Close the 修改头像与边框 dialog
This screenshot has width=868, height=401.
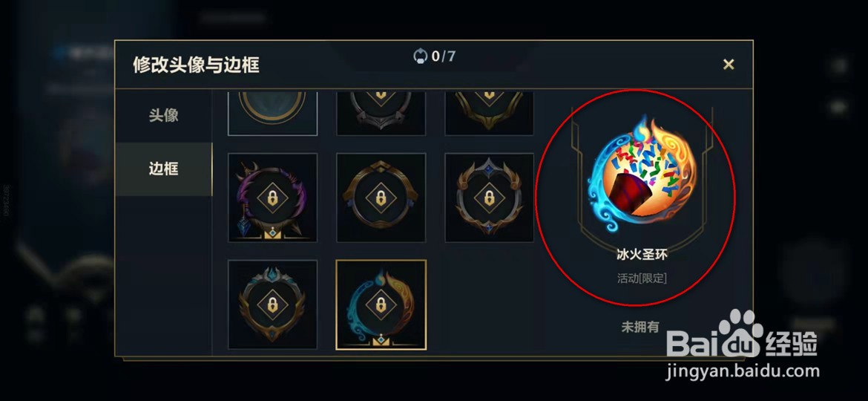pos(729,65)
